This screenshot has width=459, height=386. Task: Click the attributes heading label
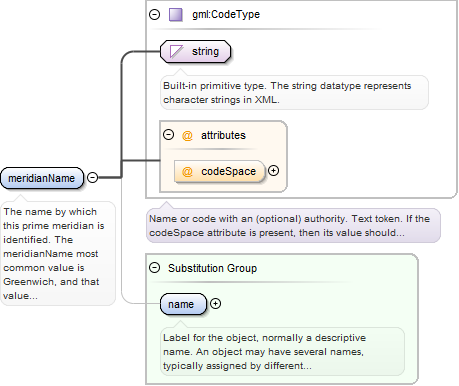click(x=223, y=135)
